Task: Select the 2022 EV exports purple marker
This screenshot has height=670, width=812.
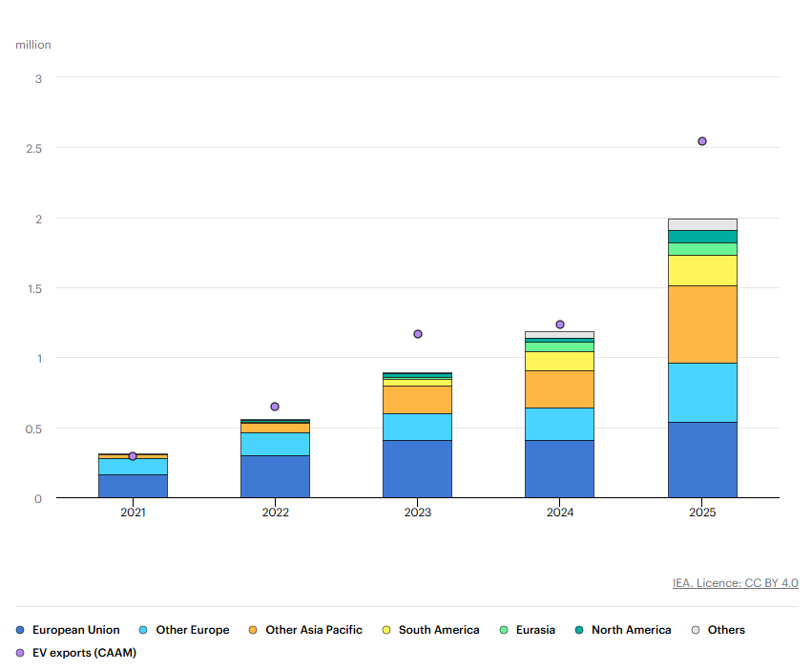Action: click(275, 407)
